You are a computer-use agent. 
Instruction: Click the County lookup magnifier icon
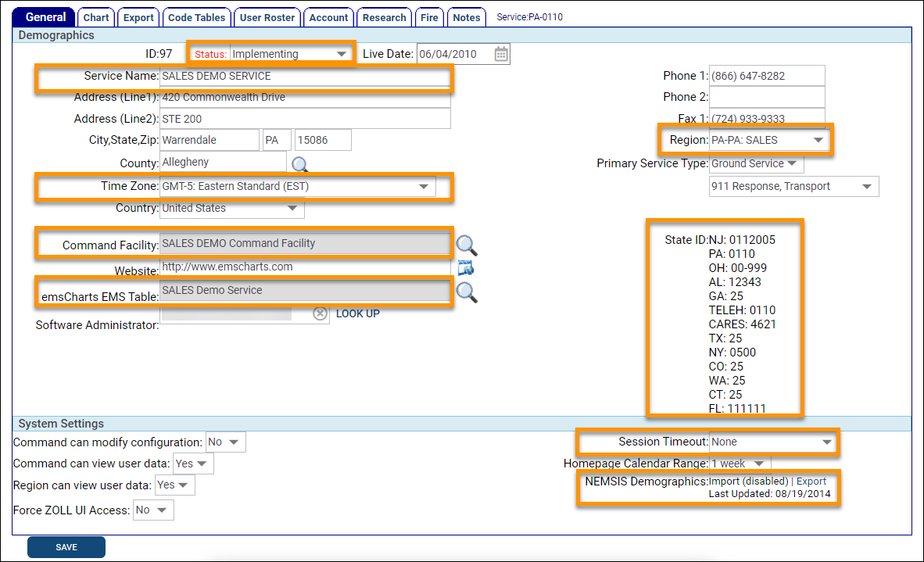(299, 164)
